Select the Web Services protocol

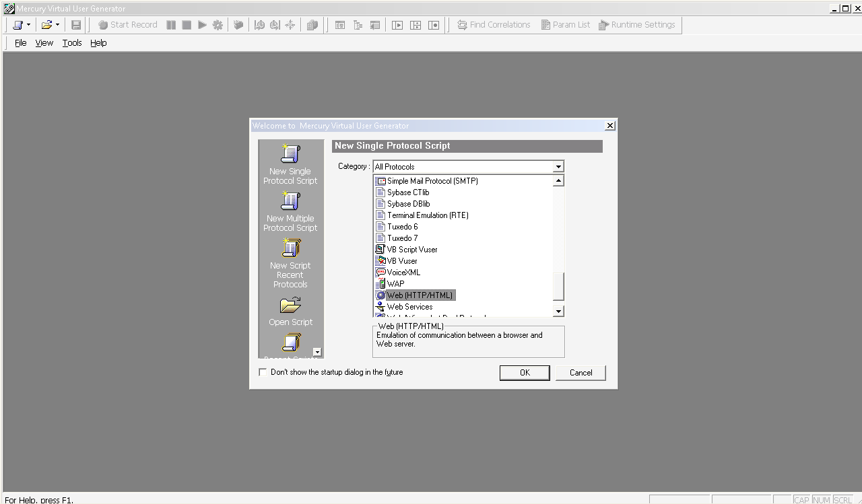[x=404, y=307]
